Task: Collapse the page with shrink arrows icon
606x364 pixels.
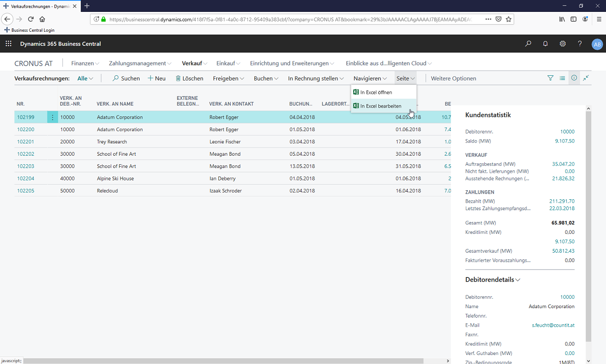Action: click(586, 78)
